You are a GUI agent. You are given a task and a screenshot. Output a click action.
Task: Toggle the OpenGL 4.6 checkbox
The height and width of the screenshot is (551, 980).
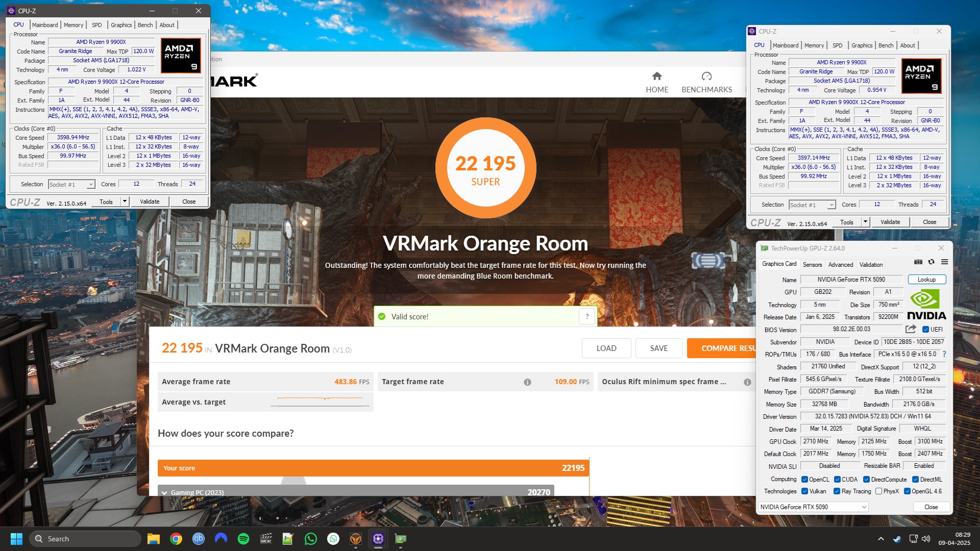click(907, 491)
